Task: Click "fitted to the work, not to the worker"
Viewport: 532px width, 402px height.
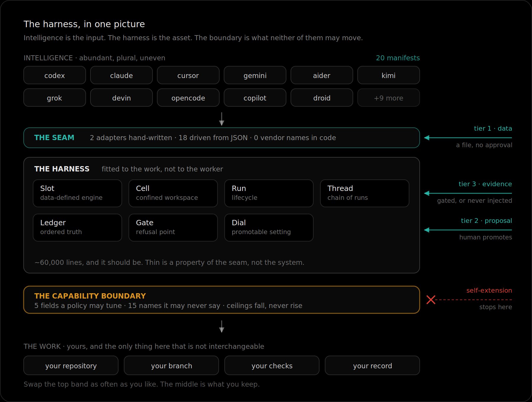Action: coord(162,169)
